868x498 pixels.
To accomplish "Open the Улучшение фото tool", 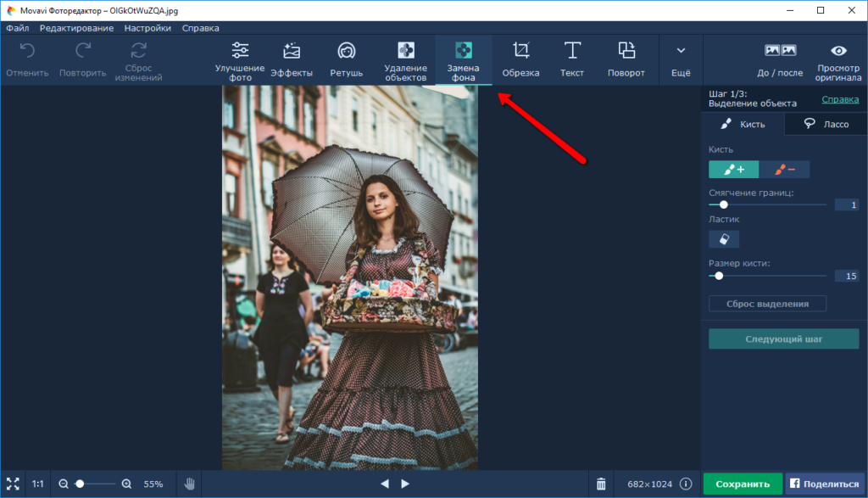I will (240, 59).
